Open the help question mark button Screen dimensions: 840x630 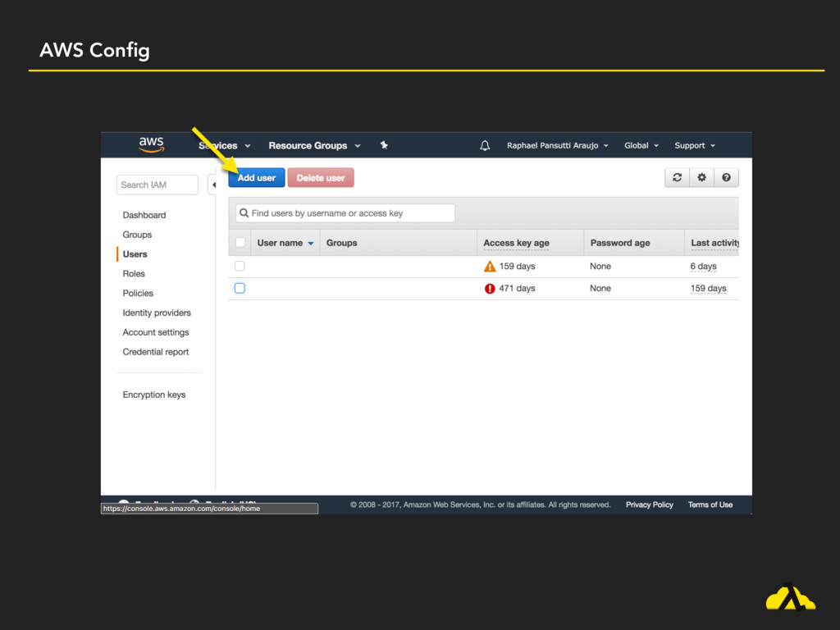[x=727, y=177]
